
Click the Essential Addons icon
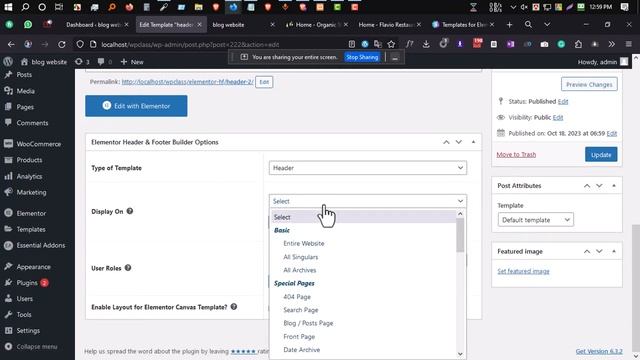pyautogui.click(x=8, y=245)
